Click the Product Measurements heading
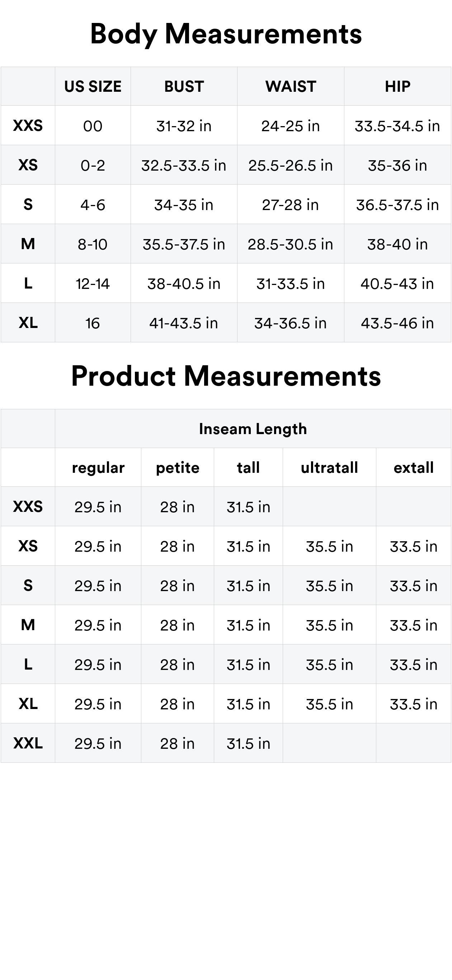The image size is (452, 980). (226, 376)
